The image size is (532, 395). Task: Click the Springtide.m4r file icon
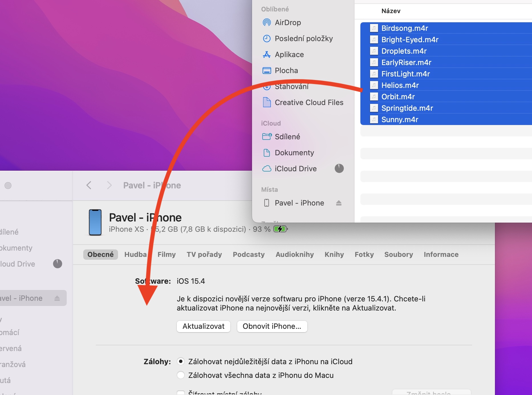pyautogui.click(x=374, y=108)
